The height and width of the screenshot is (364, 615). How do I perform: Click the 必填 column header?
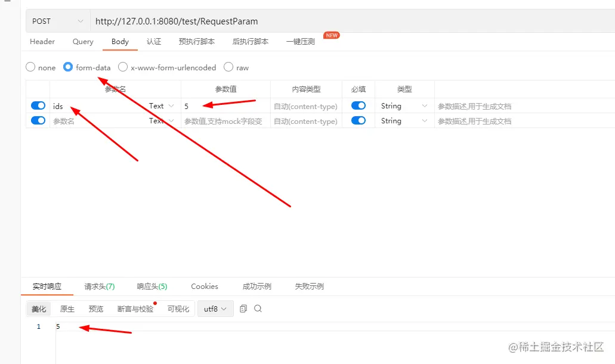tap(359, 89)
